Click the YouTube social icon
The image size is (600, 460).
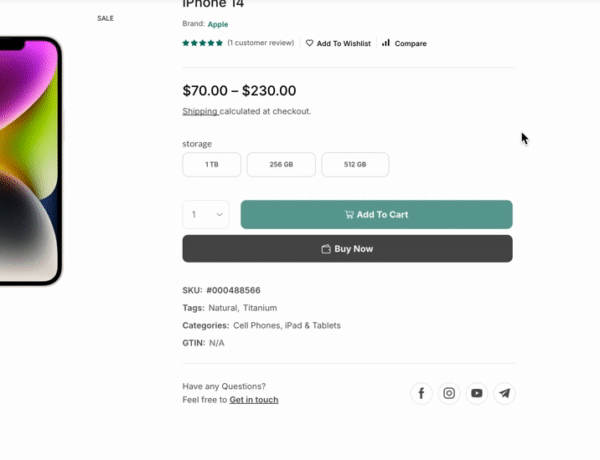[x=477, y=393]
